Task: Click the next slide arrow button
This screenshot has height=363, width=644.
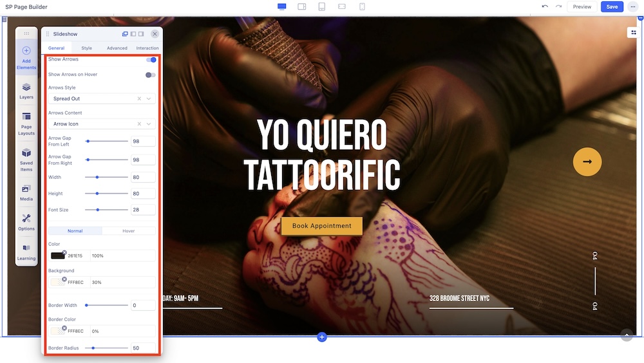Action: point(587,162)
